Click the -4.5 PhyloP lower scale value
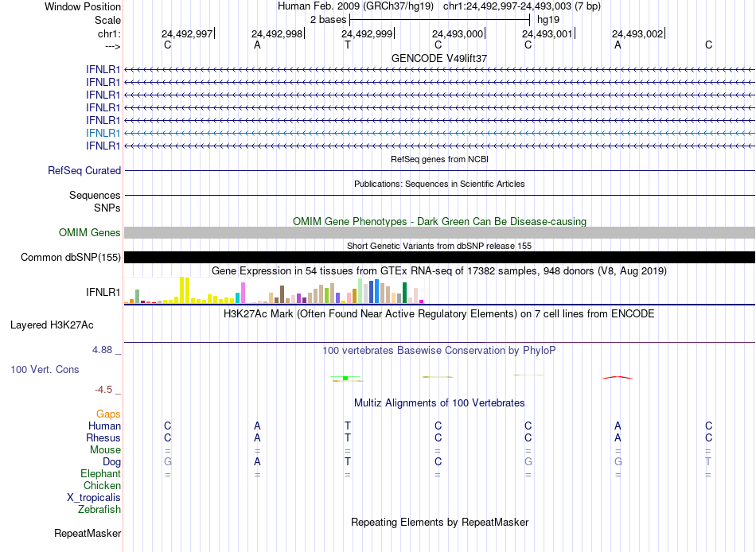 (x=103, y=390)
